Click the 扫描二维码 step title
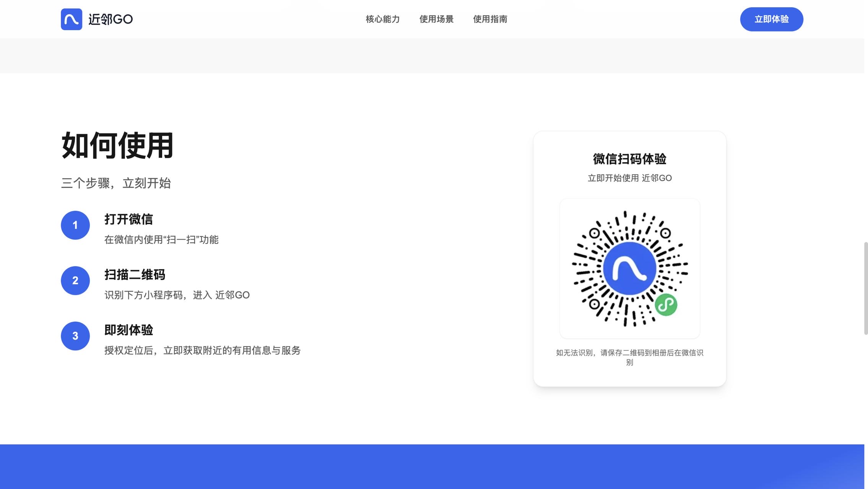Image resolution: width=868 pixels, height=489 pixels. pos(135,275)
